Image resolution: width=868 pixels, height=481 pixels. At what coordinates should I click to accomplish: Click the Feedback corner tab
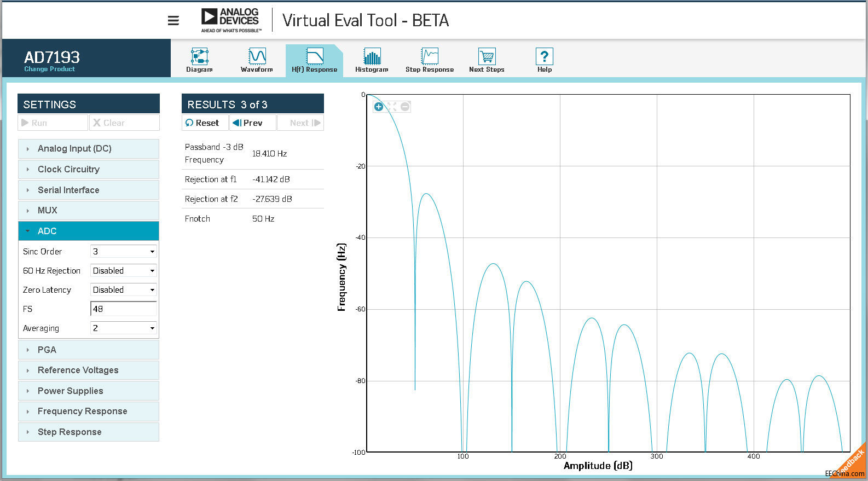tap(852, 462)
